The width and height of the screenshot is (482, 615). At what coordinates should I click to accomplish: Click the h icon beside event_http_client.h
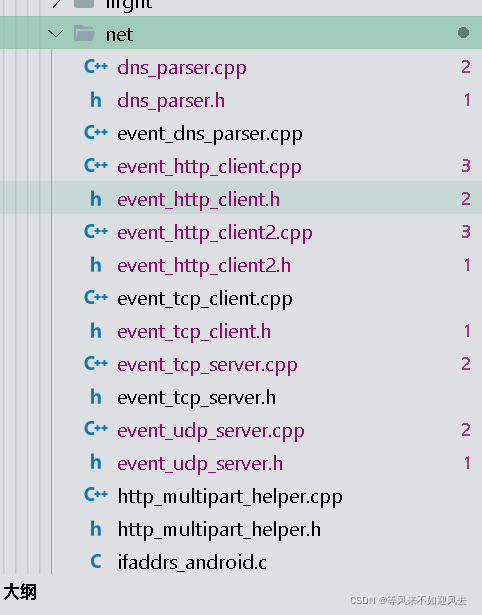point(96,198)
